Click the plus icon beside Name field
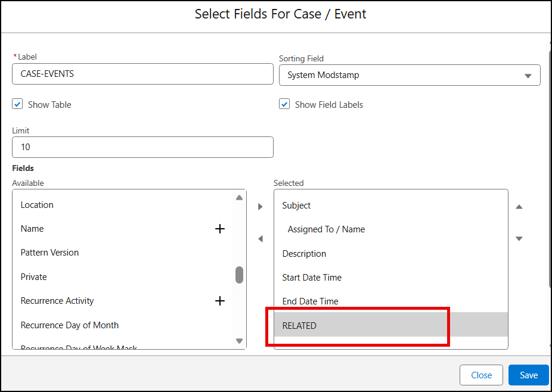 pyautogui.click(x=220, y=229)
